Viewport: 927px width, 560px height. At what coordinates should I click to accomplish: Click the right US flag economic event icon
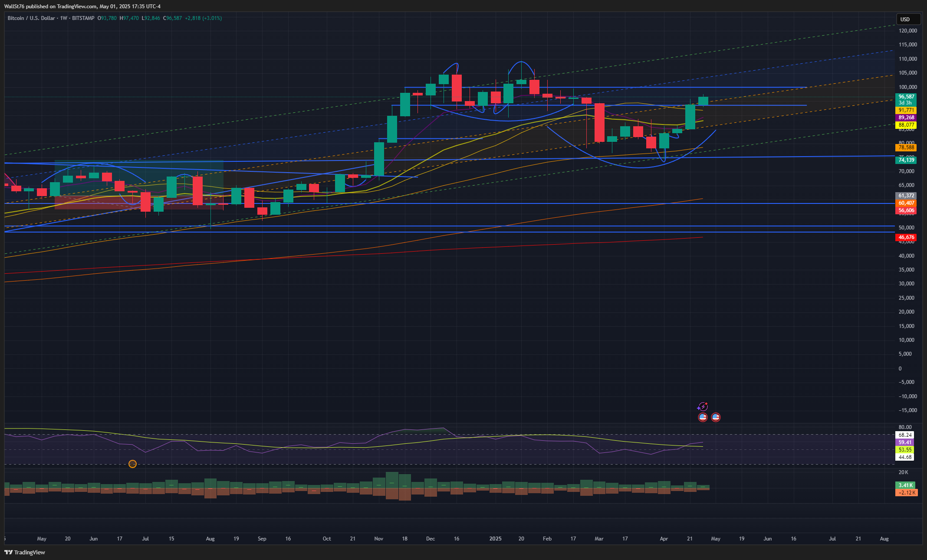(716, 417)
